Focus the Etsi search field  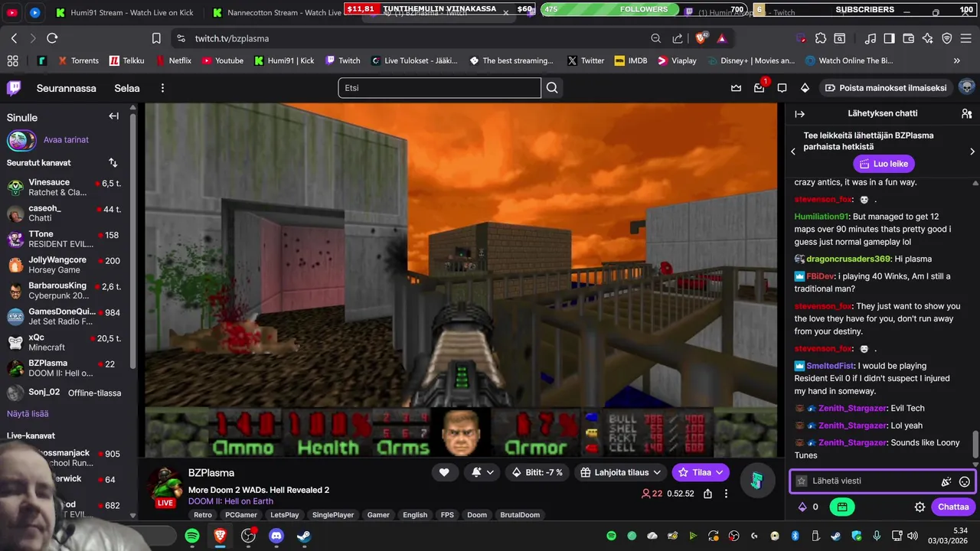(439, 88)
